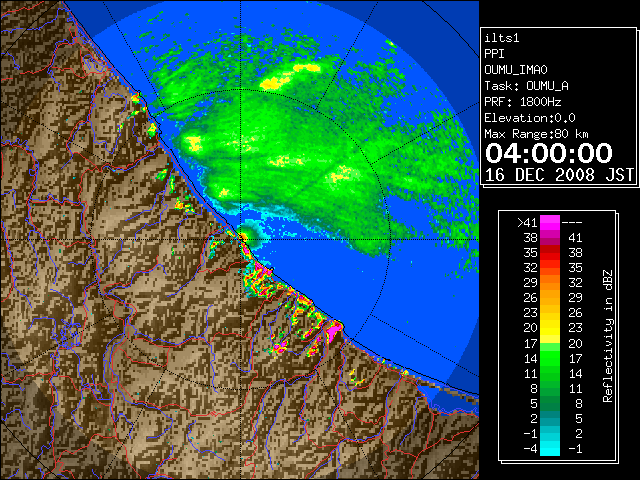Select the 'Elevation:0.0' line
The width and height of the screenshot is (640, 480).
[529, 118]
